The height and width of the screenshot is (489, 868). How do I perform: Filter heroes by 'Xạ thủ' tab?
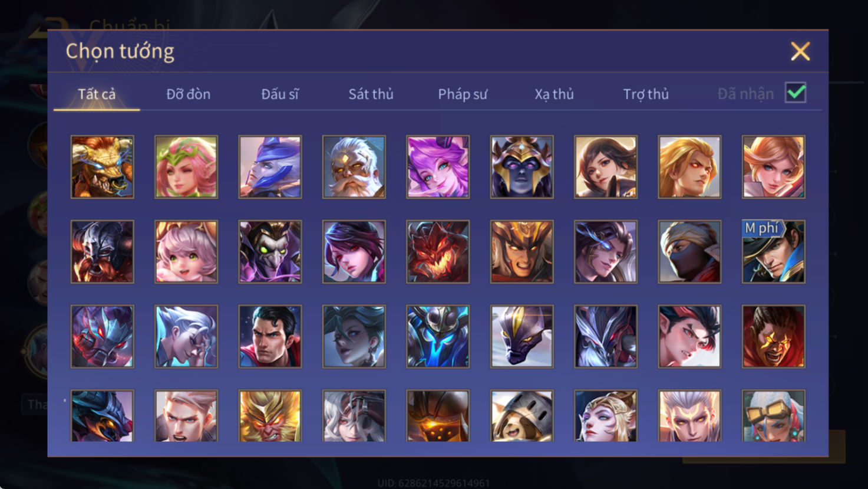coord(554,94)
